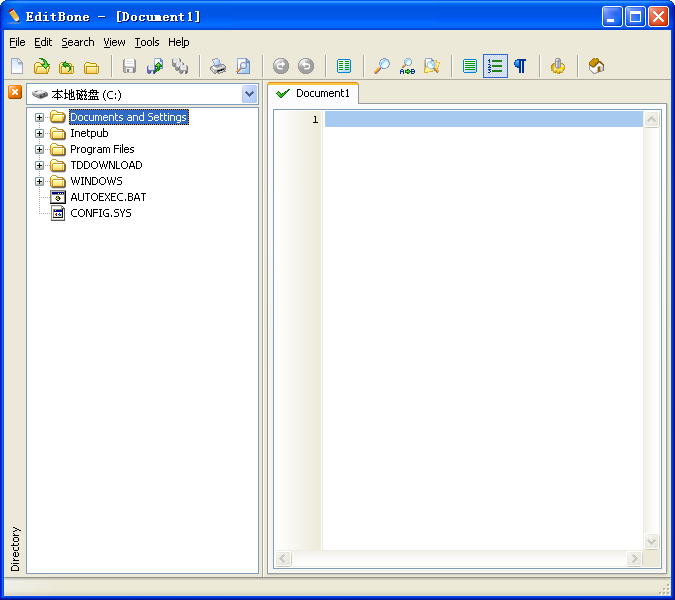This screenshot has width=675, height=600.
Task: Open the Tools menu
Action: pos(147,42)
